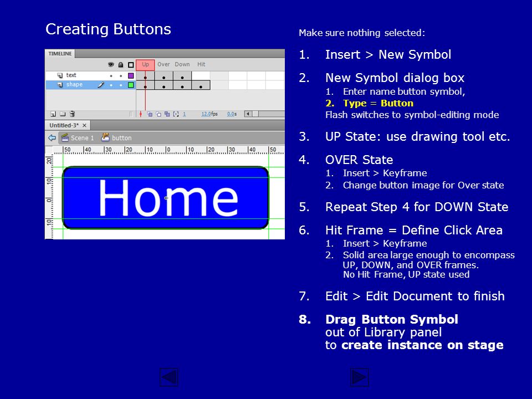Screen dimensions: 532x399
Task: Select shape layer Over keyframe
Action: [164, 85]
